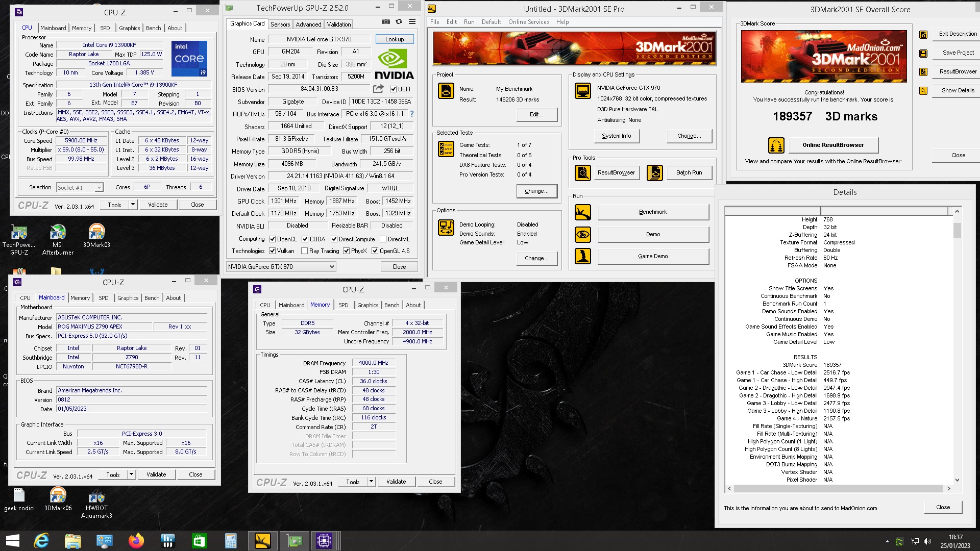The width and height of the screenshot is (980, 551).
Task: Click Demo eye icon
Action: 582,235
